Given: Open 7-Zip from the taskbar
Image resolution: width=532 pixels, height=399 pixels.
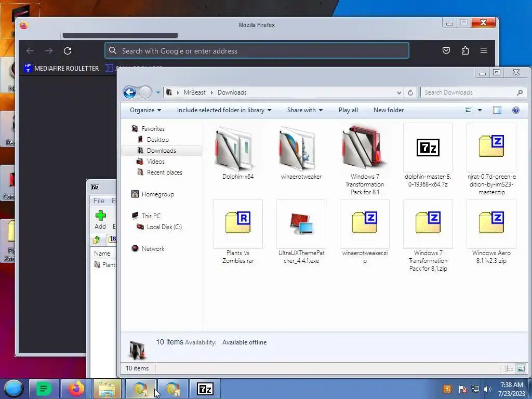Looking at the screenshot, I should [x=205, y=389].
